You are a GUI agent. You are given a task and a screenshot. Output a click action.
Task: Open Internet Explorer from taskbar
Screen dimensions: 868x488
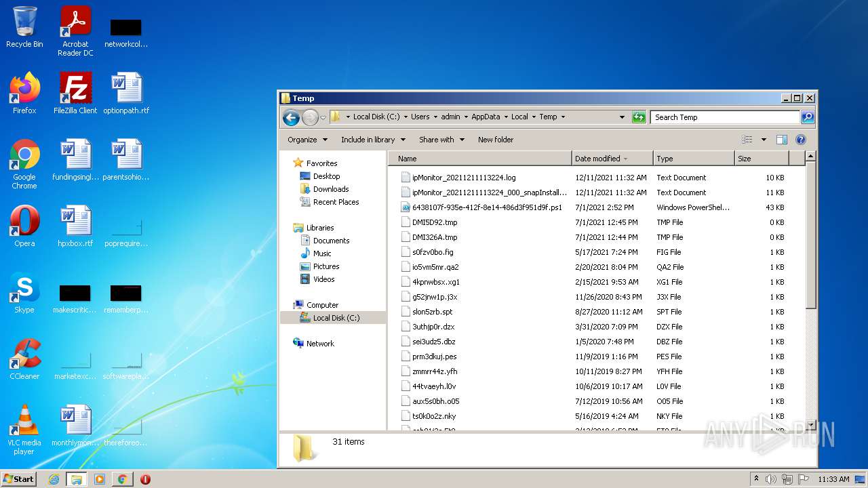tap(54, 479)
